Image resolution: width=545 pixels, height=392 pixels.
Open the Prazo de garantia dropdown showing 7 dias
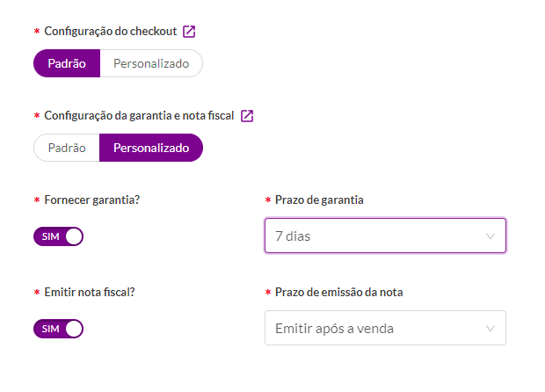(x=385, y=236)
